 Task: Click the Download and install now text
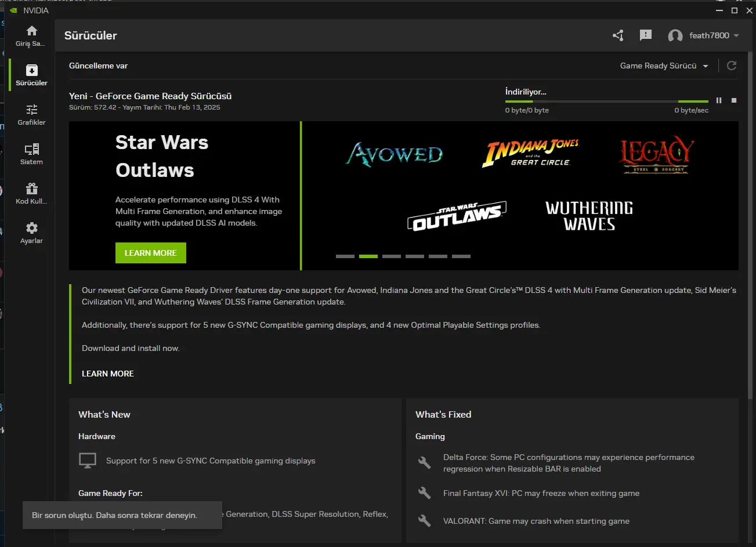131,348
